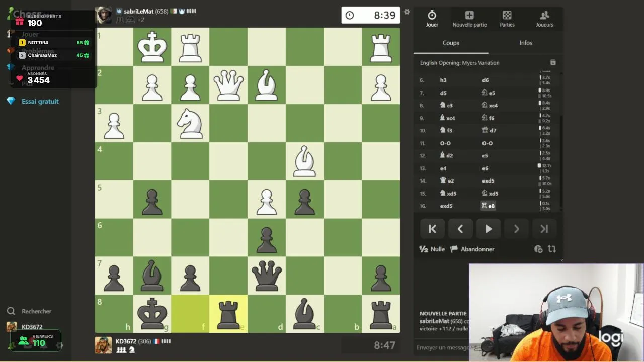Step forward one move
Viewport: 644px width, 362px height.
tap(516, 229)
